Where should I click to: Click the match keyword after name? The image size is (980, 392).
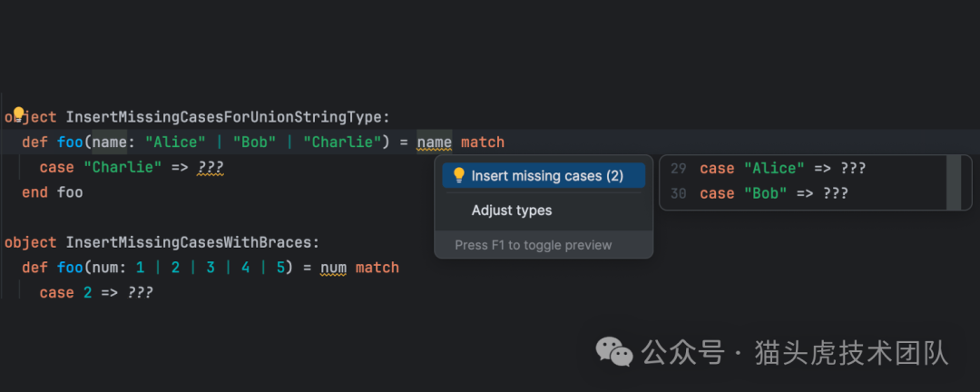tap(482, 142)
